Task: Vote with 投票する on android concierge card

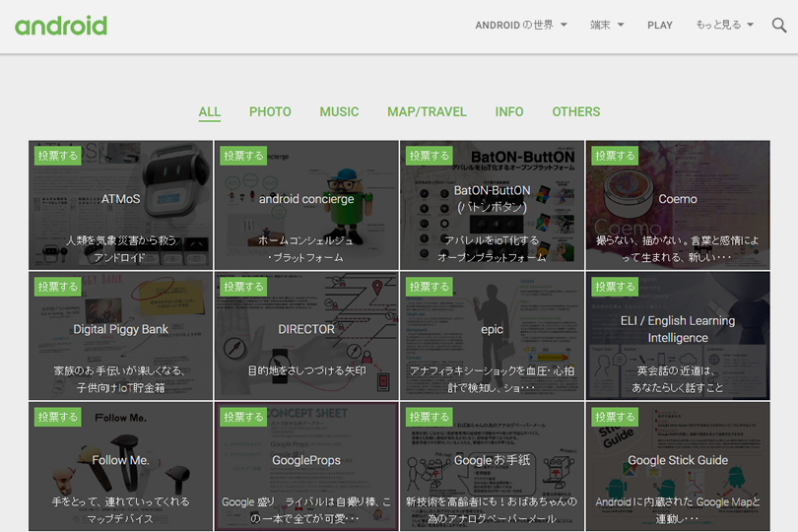Action: click(x=243, y=156)
